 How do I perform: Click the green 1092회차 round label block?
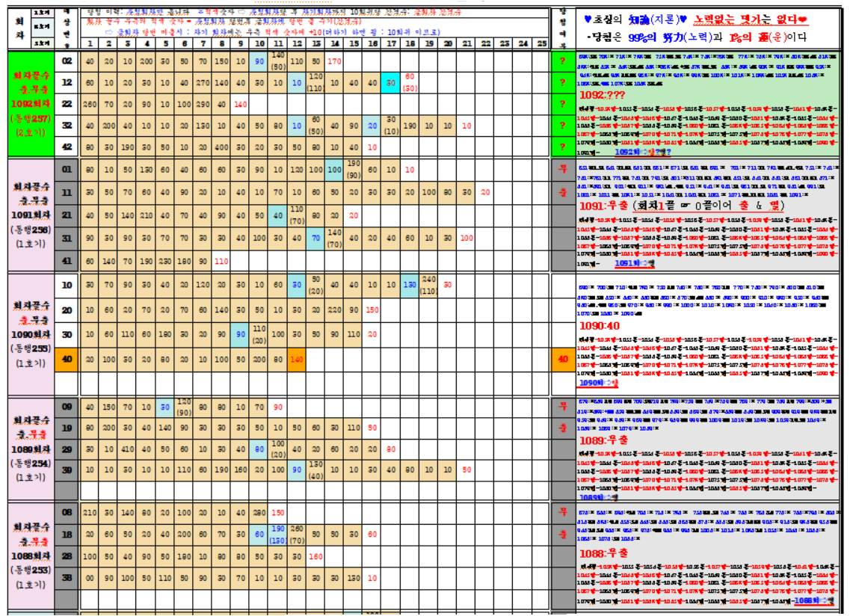coord(30,103)
